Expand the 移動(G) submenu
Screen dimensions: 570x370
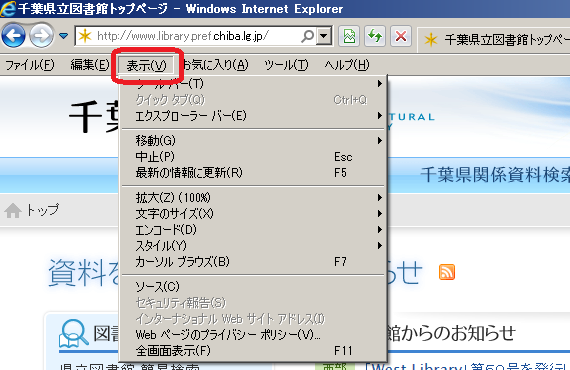pyautogui.click(x=253, y=140)
